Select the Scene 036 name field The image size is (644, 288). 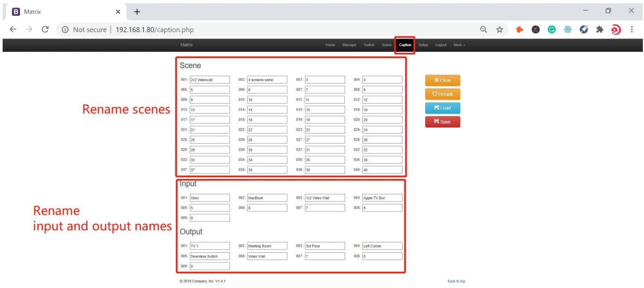(382, 160)
